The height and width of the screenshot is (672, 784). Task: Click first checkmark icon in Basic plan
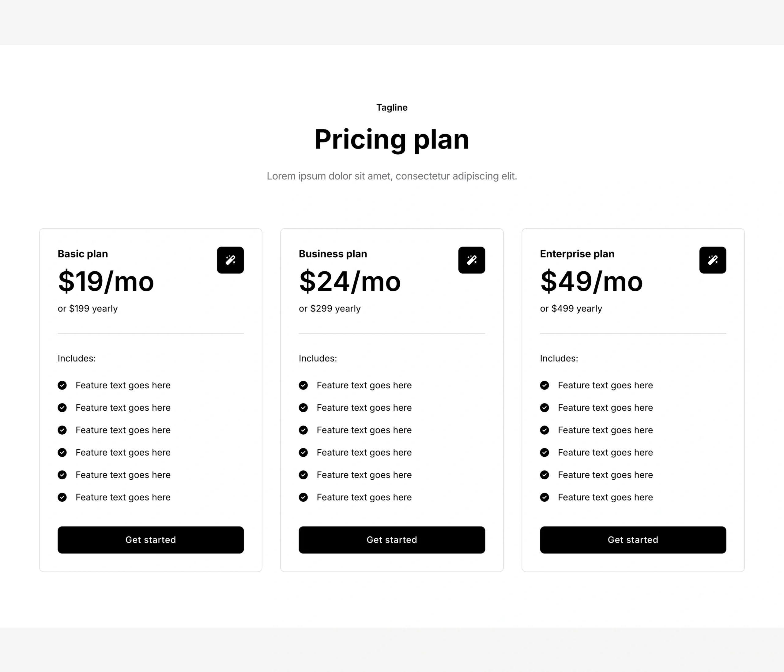[x=62, y=385]
